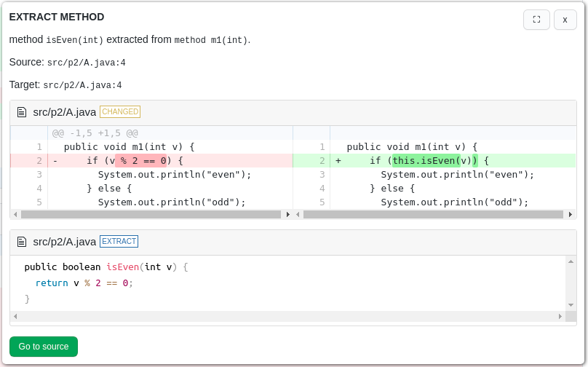Click the left diff pane horizontal scrollbar thumb
The width and height of the screenshot is (588, 367).
coord(151,215)
